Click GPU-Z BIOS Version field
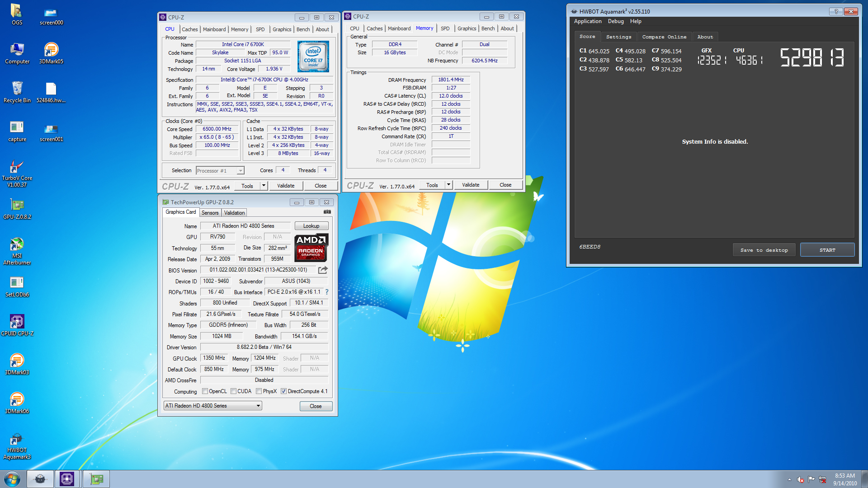The height and width of the screenshot is (488, 868). [258, 270]
